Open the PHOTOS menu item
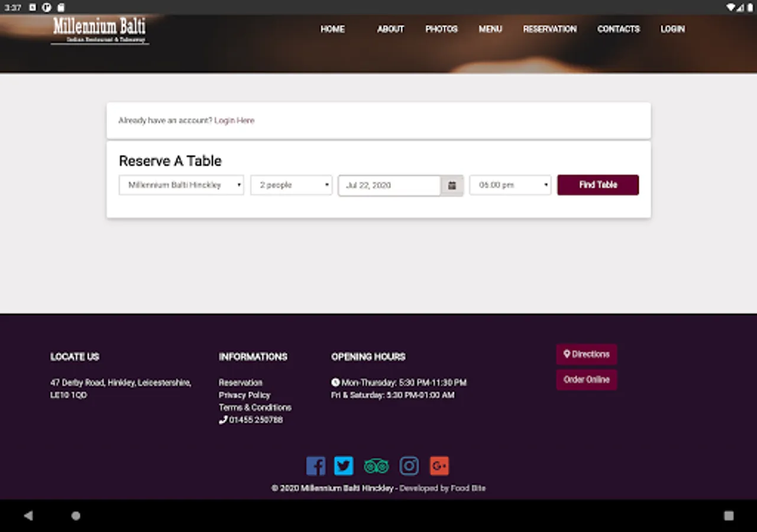The image size is (757, 532). pyautogui.click(x=442, y=29)
